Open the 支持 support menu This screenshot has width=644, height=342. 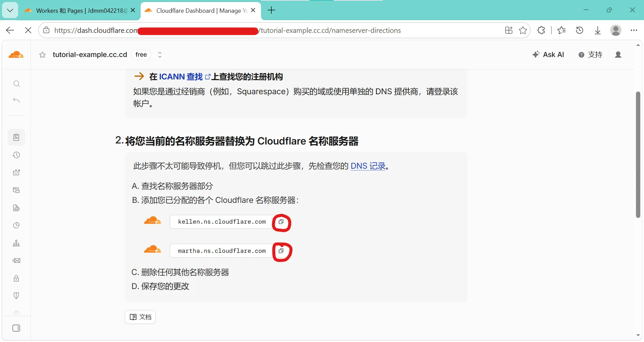click(x=590, y=55)
